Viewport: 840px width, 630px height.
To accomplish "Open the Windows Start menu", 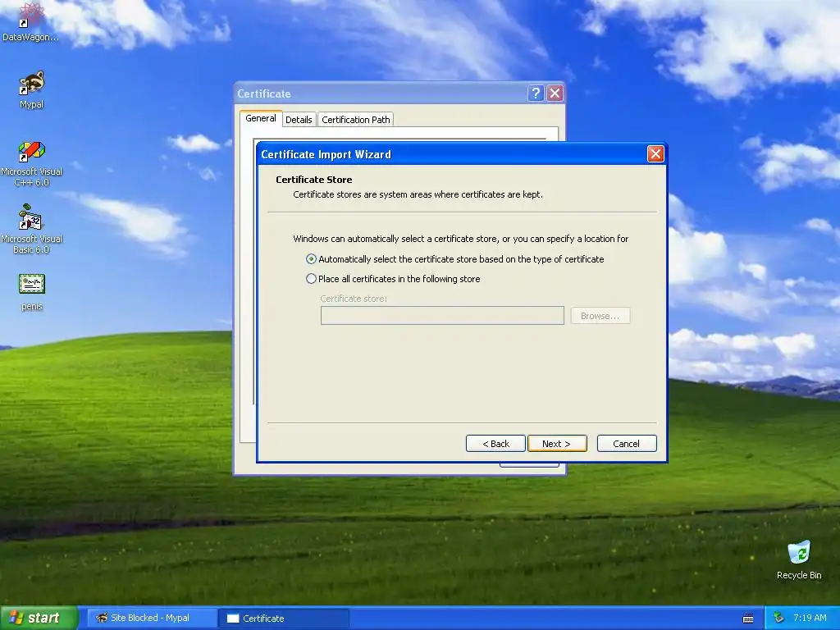I will point(39,618).
